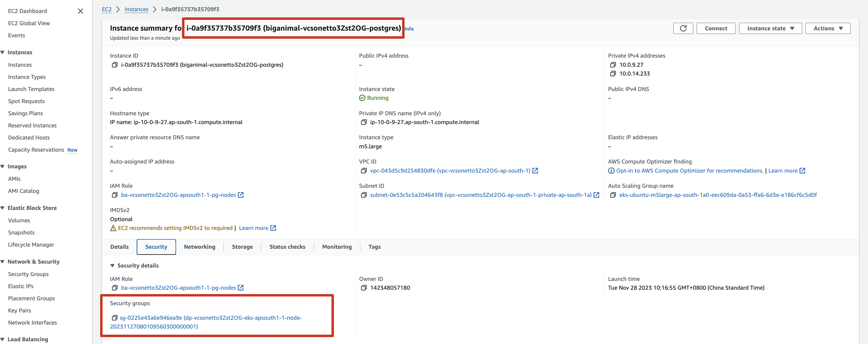Image resolution: width=868 pixels, height=344 pixels.
Task: Open the eks-ubuntu-m5large Auto Scaling Group link
Action: [718, 195]
